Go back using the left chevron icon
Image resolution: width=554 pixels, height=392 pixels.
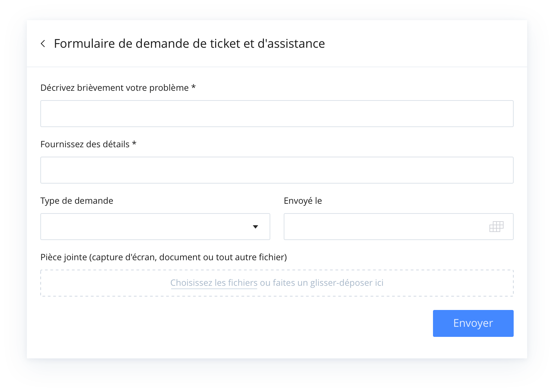click(x=43, y=44)
